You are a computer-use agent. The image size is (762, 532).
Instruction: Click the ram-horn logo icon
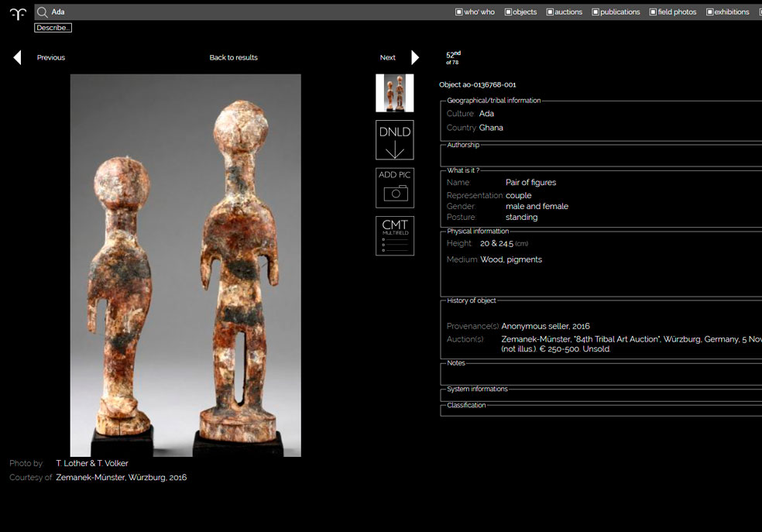pyautogui.click(x=18, y=14)
